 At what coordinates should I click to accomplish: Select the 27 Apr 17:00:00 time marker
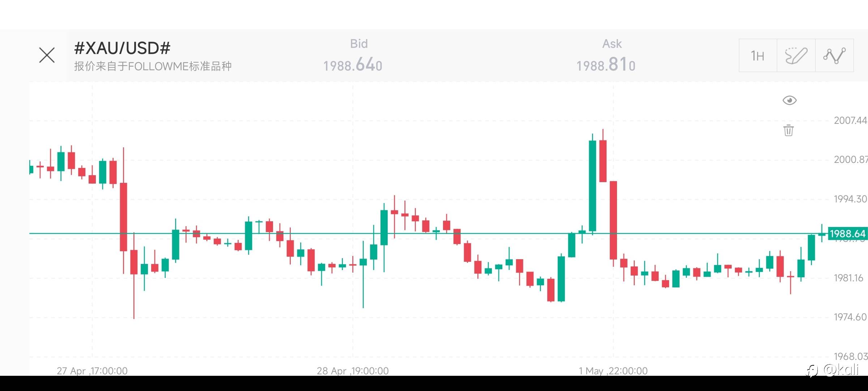[x=92, y=371]
